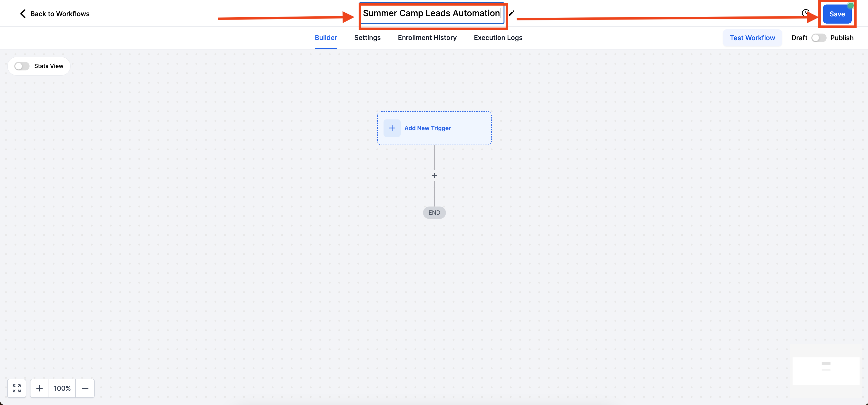This screenshot has height=405, width=868.
Task: Select the Builder tab
Action: 325,38
